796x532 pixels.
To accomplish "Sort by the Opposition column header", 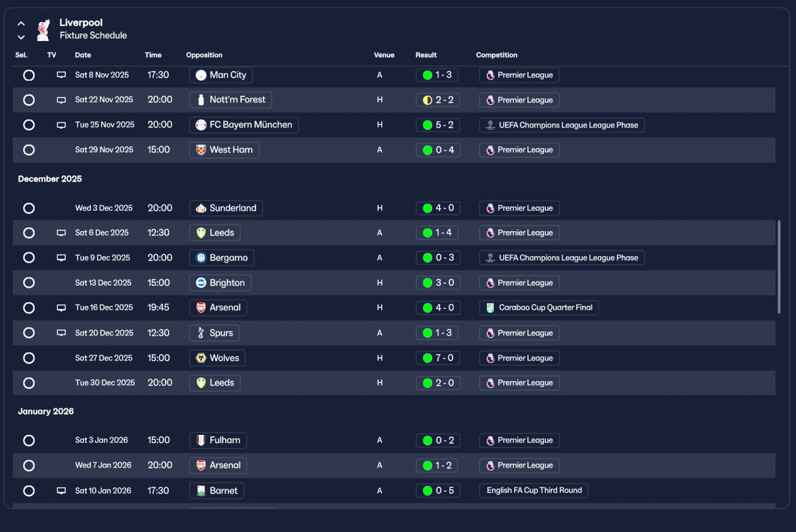I will pyautogui.click(x=204, y=55).
